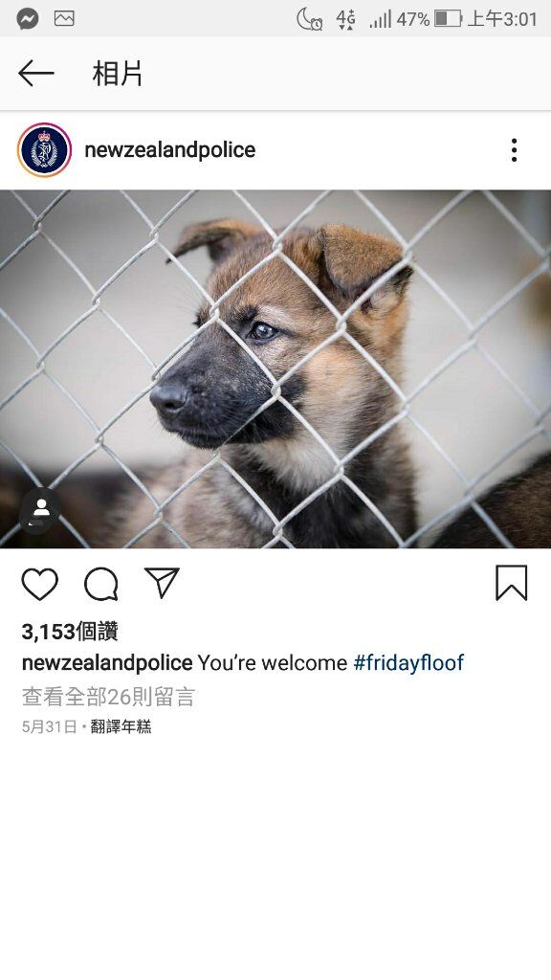Open the comment bubble icon

pos(101,585)
